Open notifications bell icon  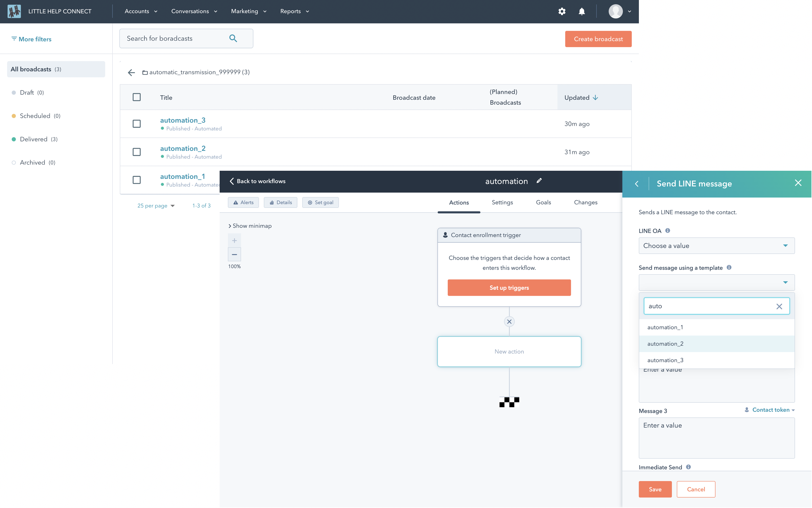[582, 11]
